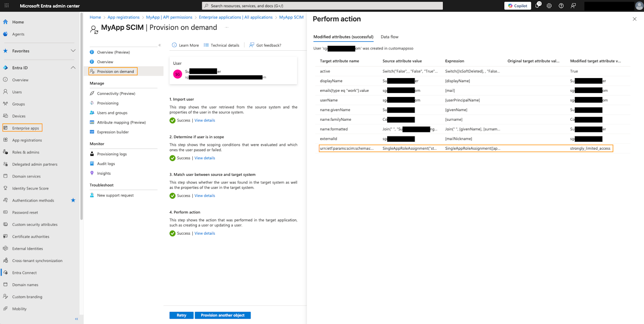This screenshot has height=324, width=644.
Task: Click Provision another object button
Action: [223, 316]
